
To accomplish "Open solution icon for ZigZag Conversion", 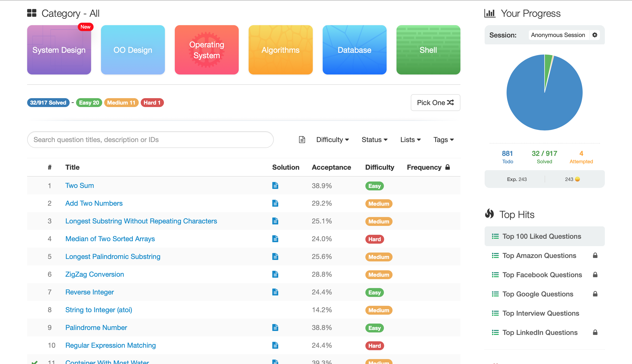I will (275, 274).
